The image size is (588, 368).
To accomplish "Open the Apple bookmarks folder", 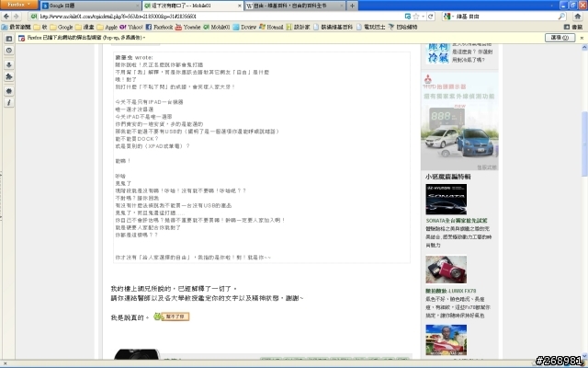I will [x=107, y=27].
